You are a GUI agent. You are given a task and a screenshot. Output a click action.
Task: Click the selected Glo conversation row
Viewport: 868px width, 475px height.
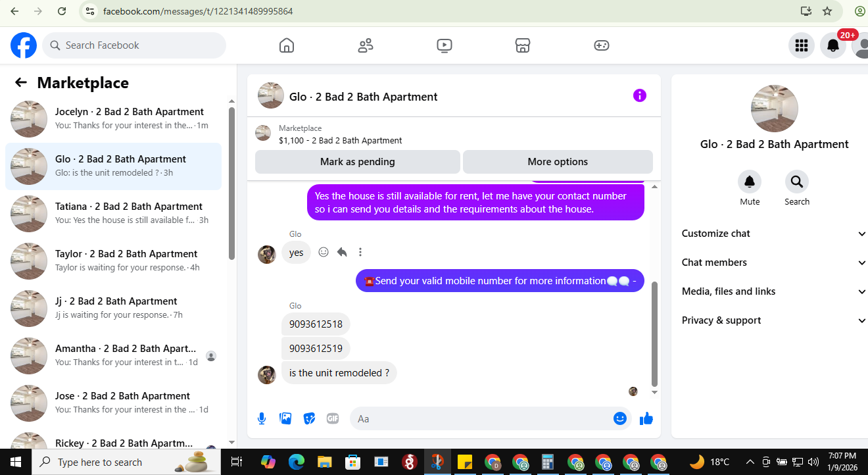pos(114,166)
